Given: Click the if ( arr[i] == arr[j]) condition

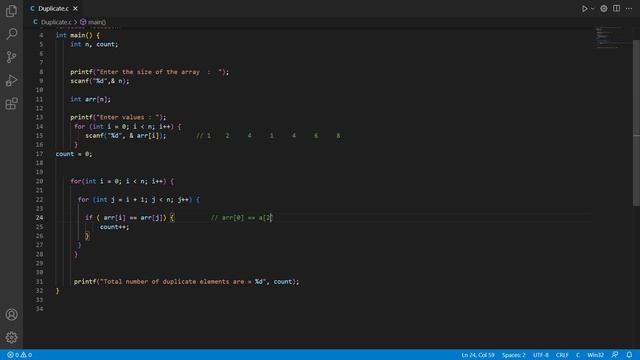Looking at the screenshot, I should [x=130, y=218].
